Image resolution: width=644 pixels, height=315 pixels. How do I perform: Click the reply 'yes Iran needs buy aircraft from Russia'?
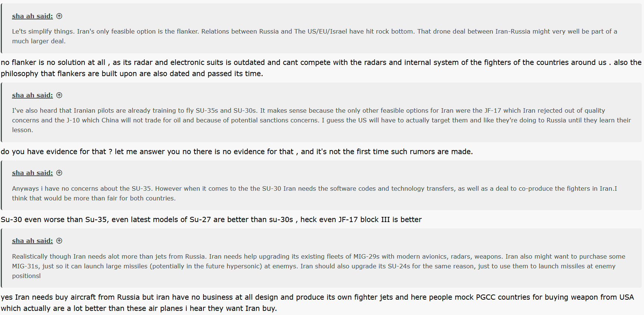[317, 303]
